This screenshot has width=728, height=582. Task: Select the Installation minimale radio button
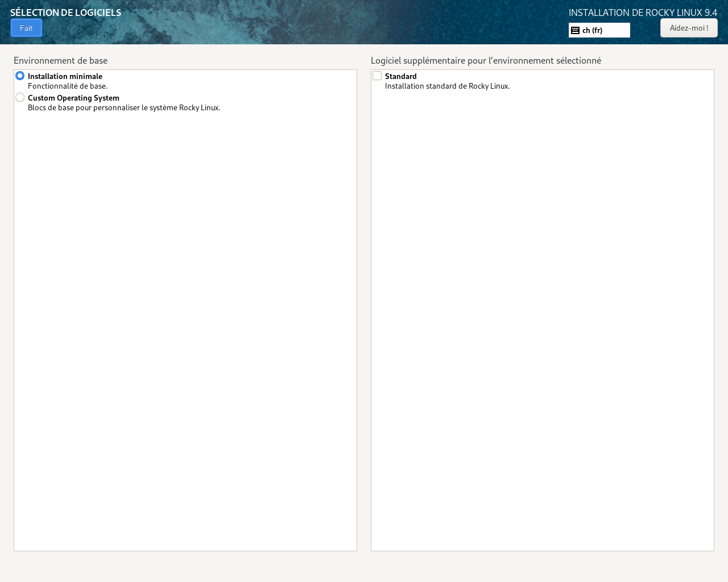click(19, 75)
